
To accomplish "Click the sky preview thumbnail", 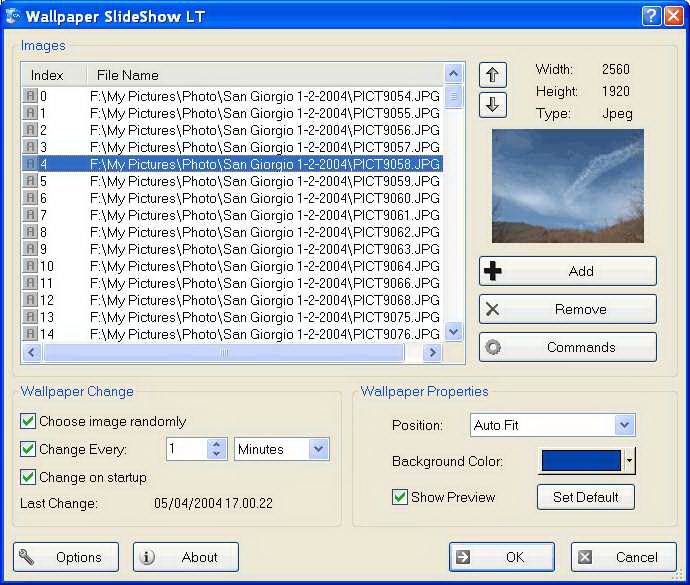I will 568,186.
